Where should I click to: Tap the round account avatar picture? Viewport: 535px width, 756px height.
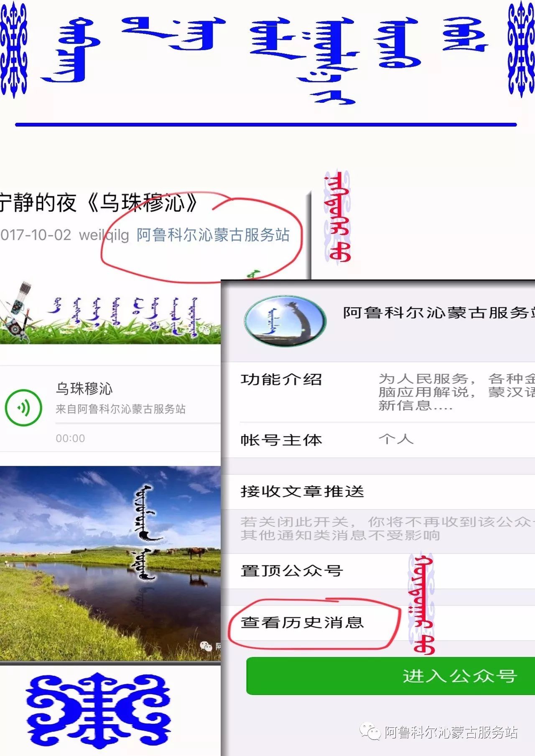285,322
